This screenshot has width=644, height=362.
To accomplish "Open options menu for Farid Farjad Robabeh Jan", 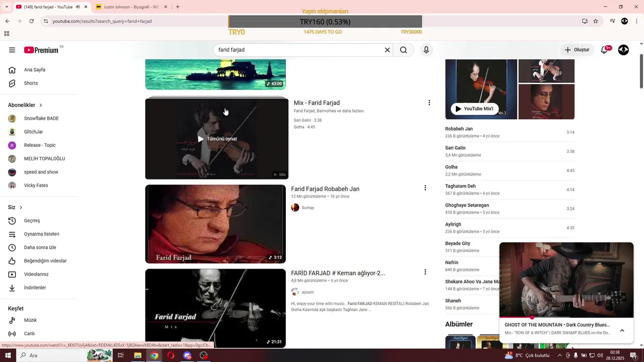I will (x=425, y=188).
